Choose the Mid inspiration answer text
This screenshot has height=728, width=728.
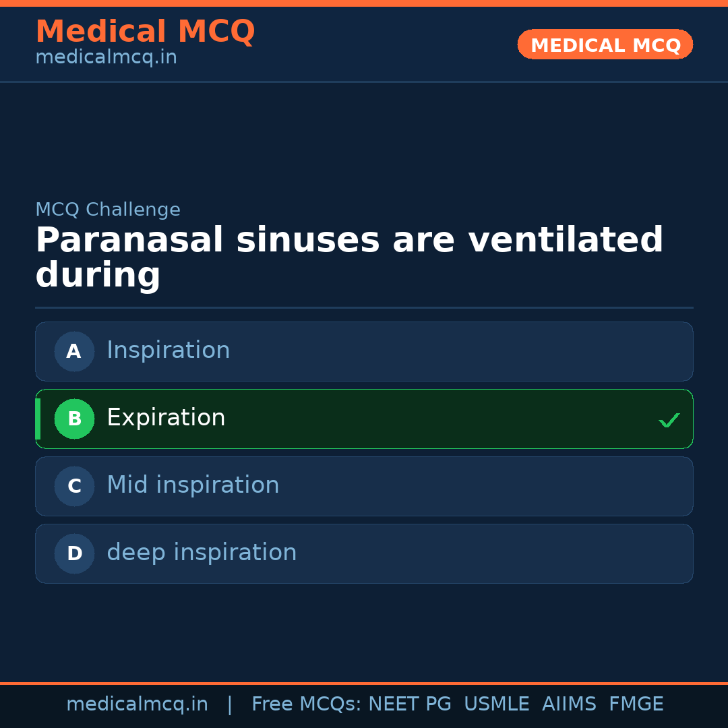(x=193, y=485)
